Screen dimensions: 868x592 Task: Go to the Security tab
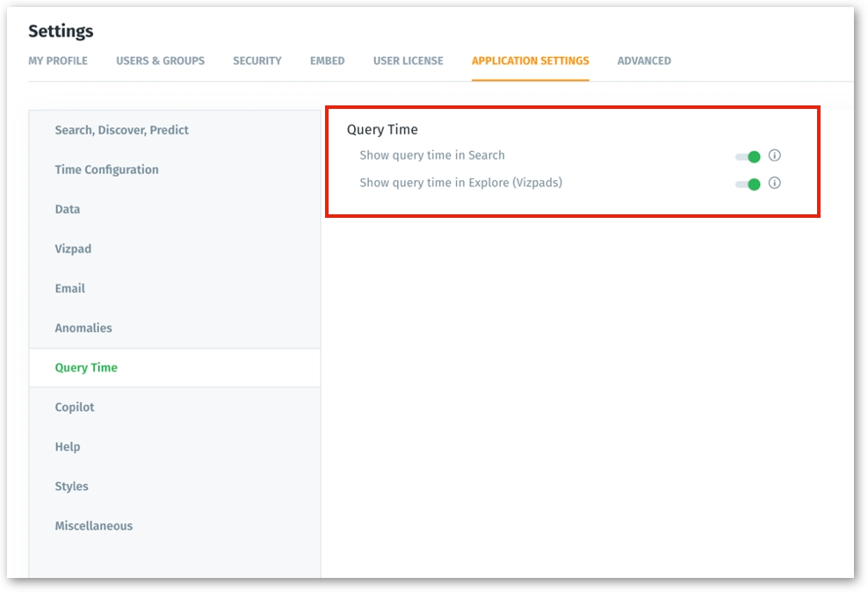pyautogui.click(x=257, y=61)
